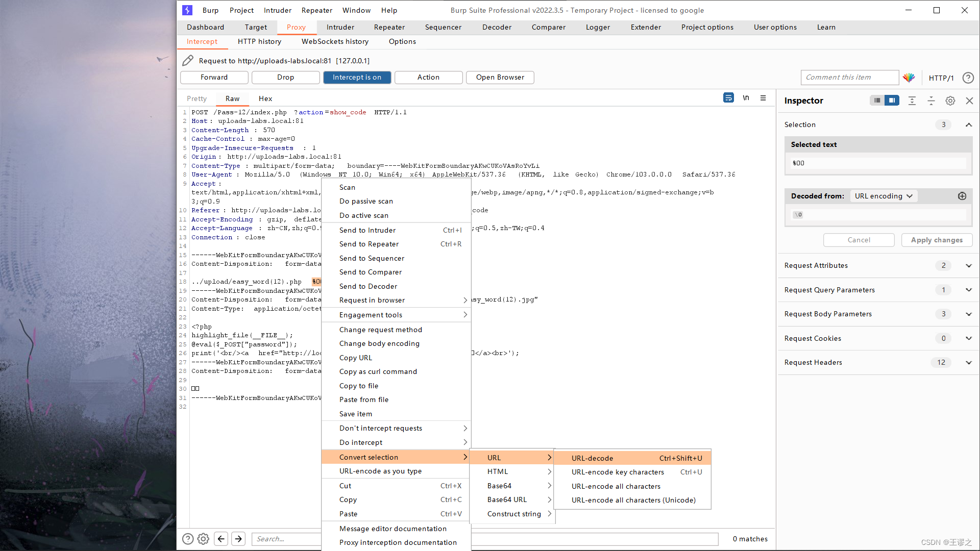Click HTTP/1 protocol label
The image size is (980, 551).
pyautogui.click(x=941, y=78)
